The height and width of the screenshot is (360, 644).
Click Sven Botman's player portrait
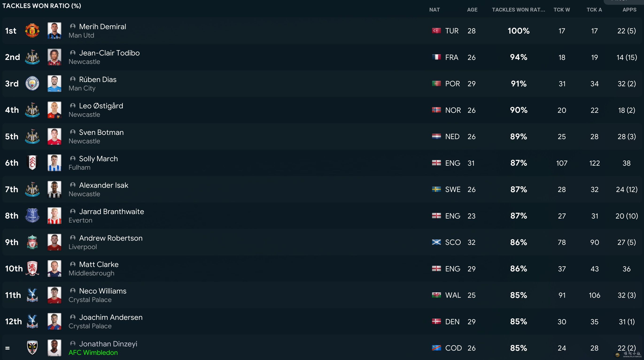point(54,137)
